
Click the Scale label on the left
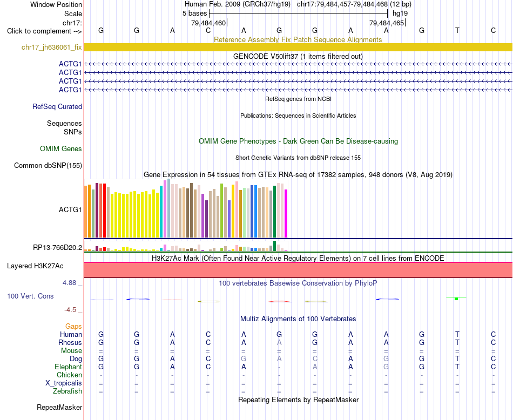(x=73, y=13)
